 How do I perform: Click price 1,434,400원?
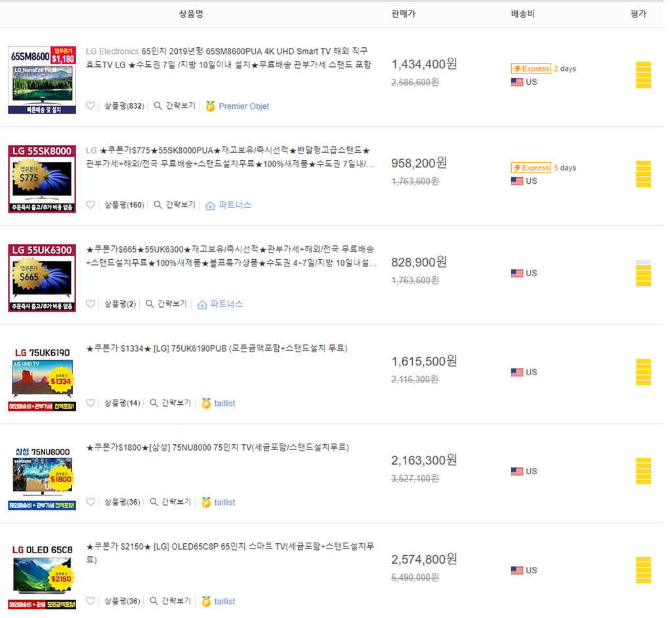(425, 64)
